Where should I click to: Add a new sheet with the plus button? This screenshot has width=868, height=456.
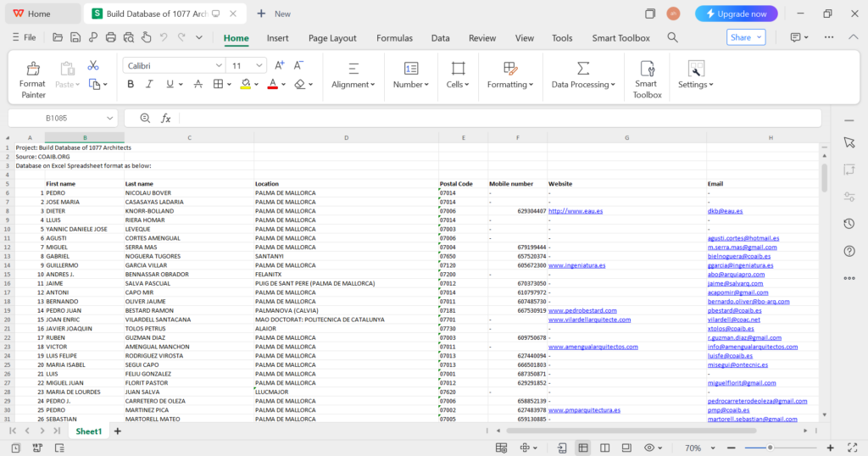117,431
